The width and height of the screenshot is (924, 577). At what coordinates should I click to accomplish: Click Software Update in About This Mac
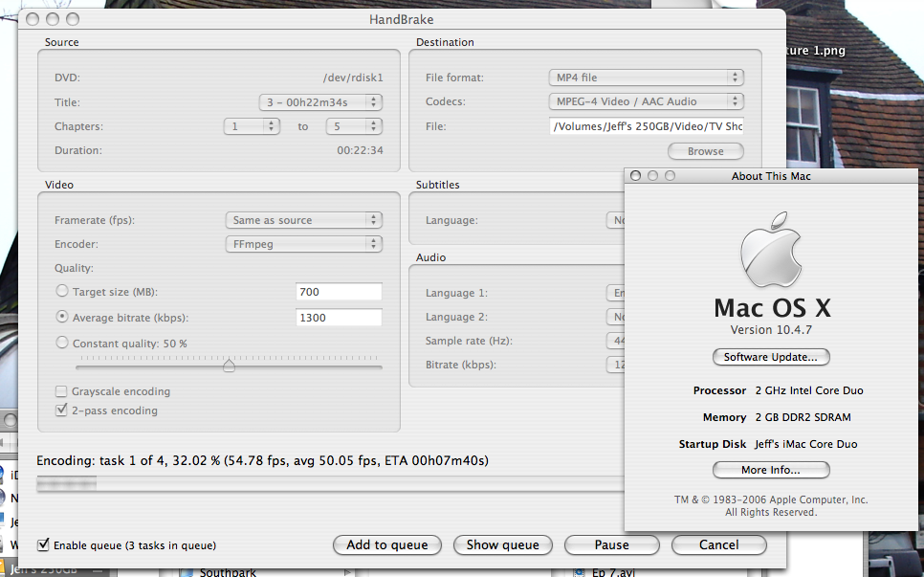(x=771, y=357)
